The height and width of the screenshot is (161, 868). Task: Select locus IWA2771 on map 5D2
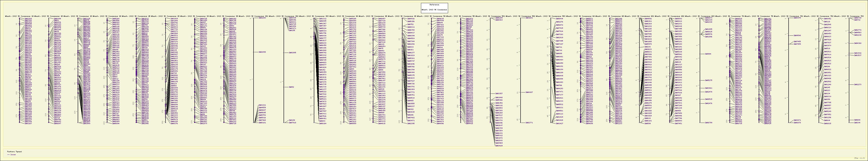529,123
